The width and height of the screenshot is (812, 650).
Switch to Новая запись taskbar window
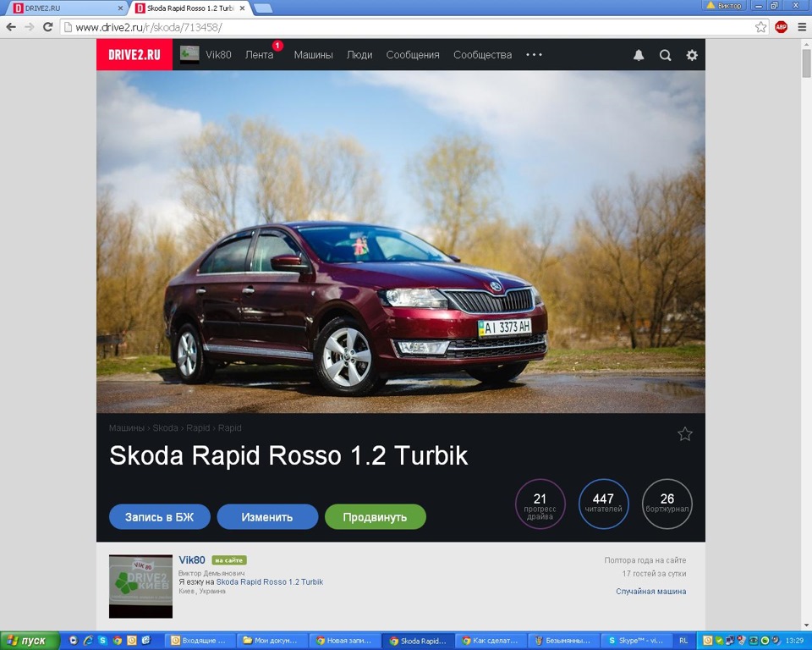coord(344,641)
